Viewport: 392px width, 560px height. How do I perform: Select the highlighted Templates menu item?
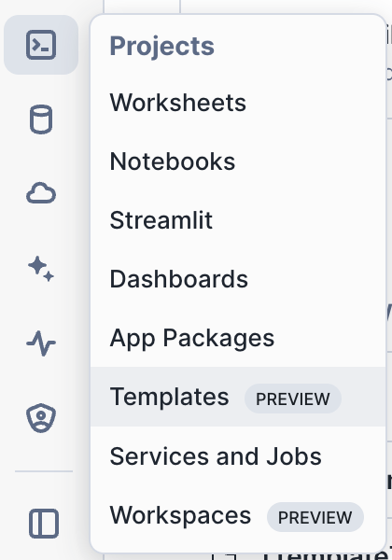pos(238,397)
